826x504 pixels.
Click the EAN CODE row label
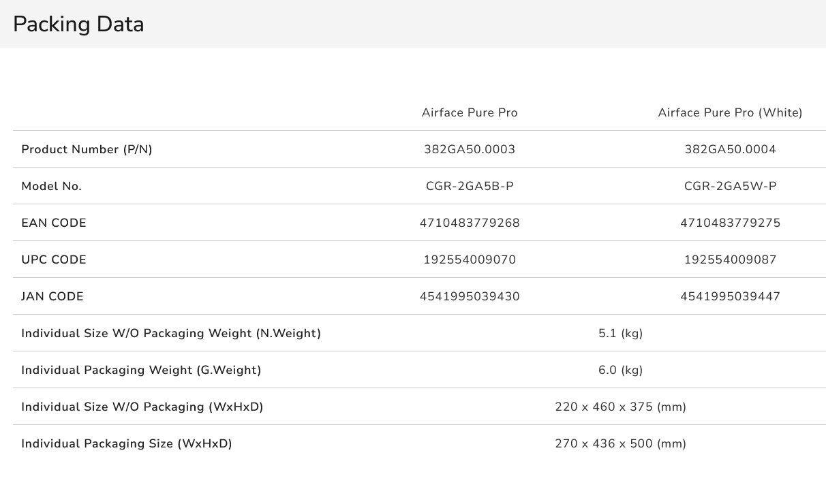tap(54, 223)
